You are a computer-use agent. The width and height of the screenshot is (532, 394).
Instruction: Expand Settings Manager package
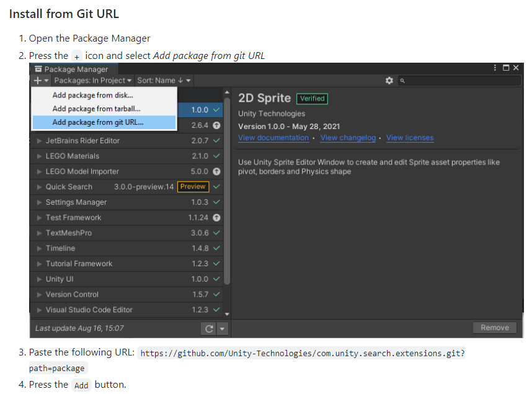pyautogui.click(x=39, y=202)
